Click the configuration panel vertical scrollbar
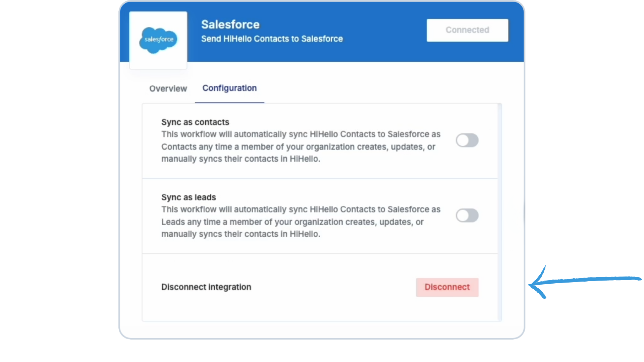The image size is (644, 362). 500,212
